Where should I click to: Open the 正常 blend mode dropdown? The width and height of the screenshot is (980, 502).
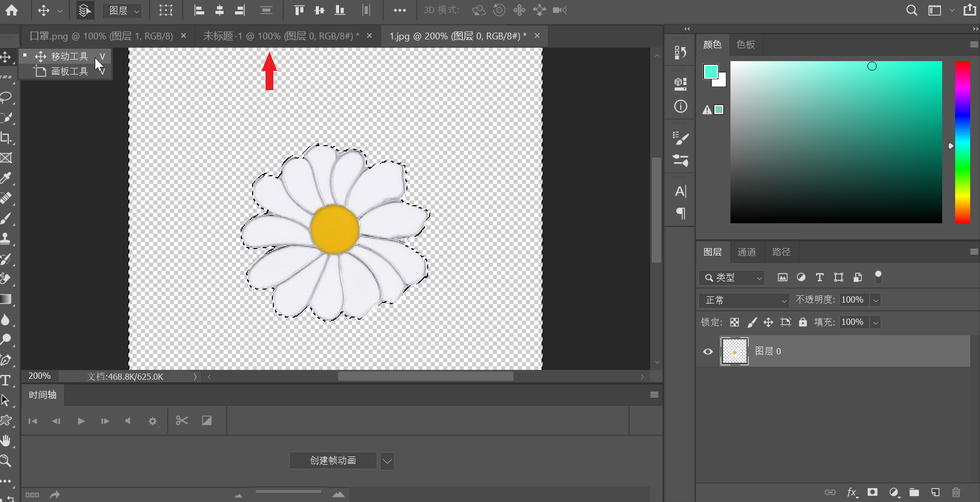point(744,300)
